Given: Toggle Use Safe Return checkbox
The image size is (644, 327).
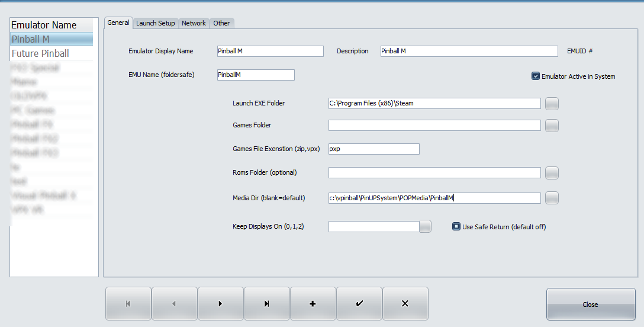Looking at the screenshot, I should click(x=456, y=226).
